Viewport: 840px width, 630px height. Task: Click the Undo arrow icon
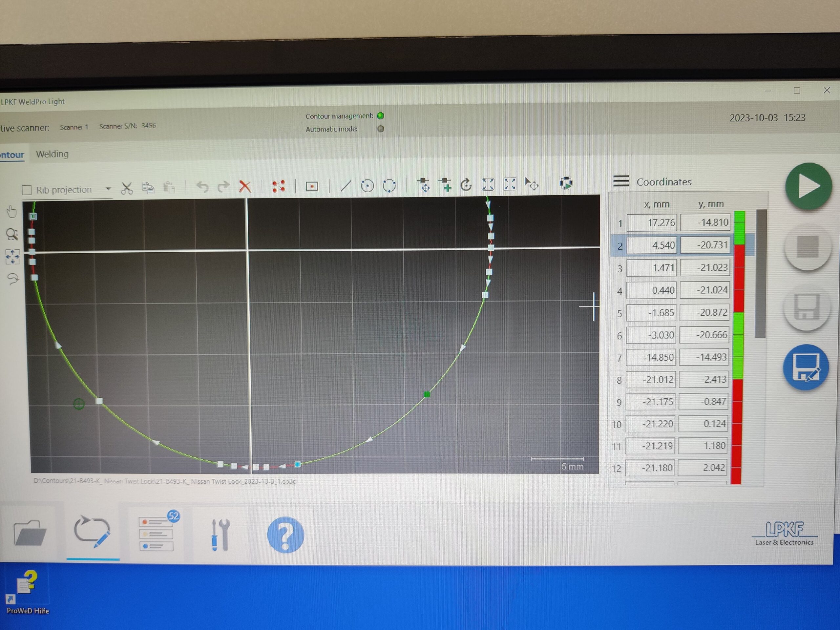pyautogui.click(x=202, y=187)
